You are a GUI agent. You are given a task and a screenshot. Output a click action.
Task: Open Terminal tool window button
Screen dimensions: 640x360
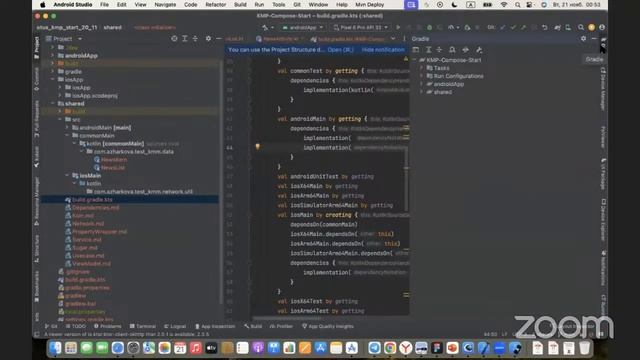click(x=142, y=326)
